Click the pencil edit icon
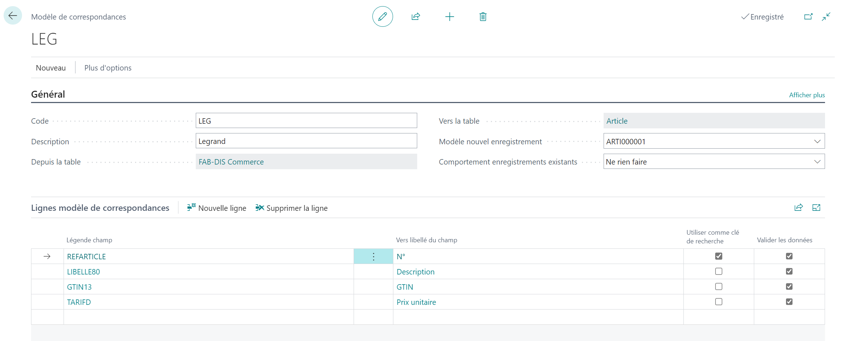Viewport: 868px width, 341px height. click(383, 17)
